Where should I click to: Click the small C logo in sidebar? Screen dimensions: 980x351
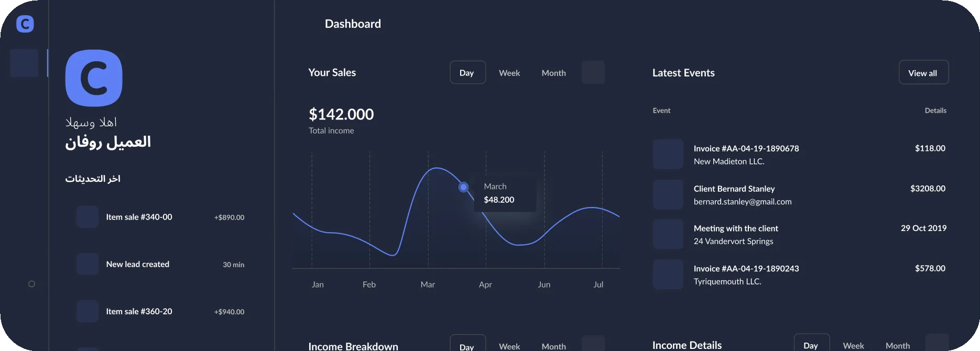click(25, 24)
